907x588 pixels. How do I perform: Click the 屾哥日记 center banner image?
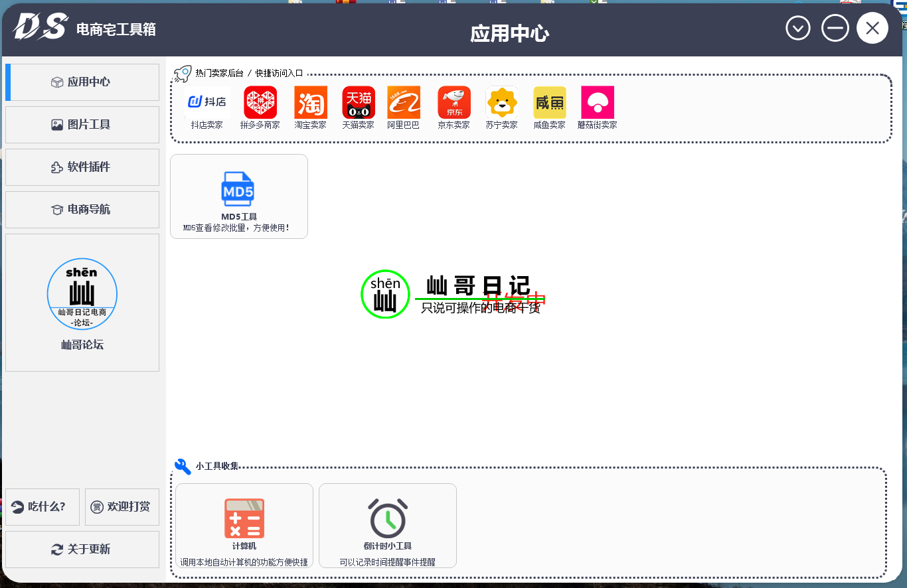click(x=453, y=294)
